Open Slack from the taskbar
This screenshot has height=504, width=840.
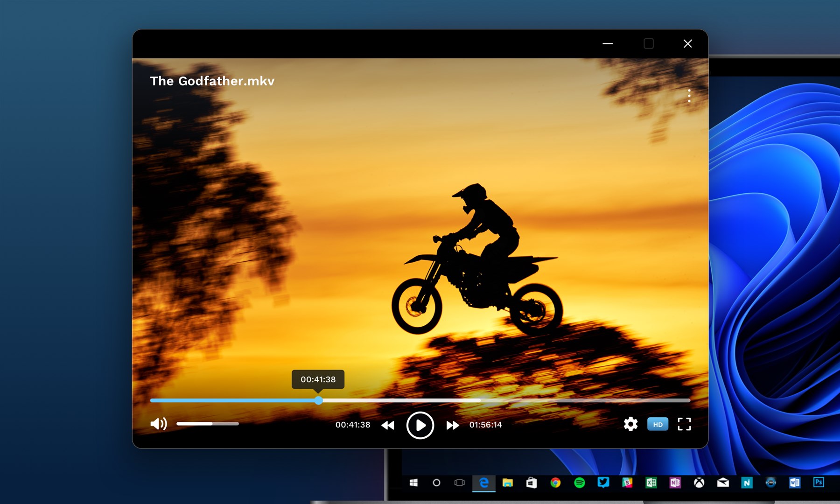(x=627, y=483)
